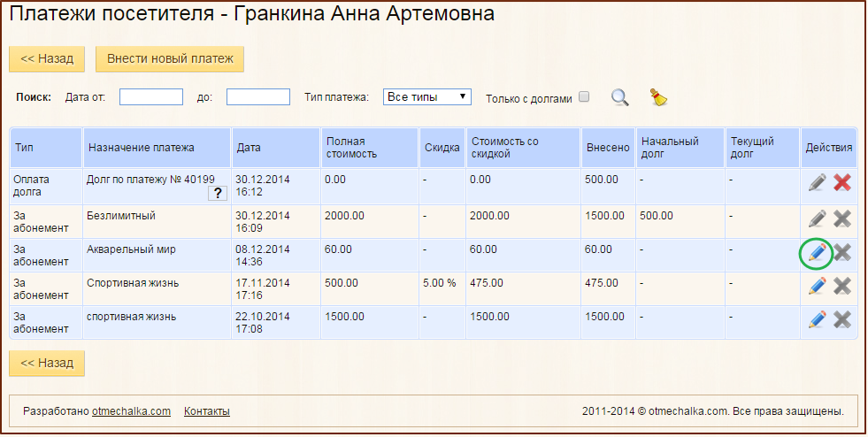Image resolution: width=868 pixels, height=437 pixels.
Task: Toggle 'Только с долгами' checkbox
Action: [x=584, y=96]
